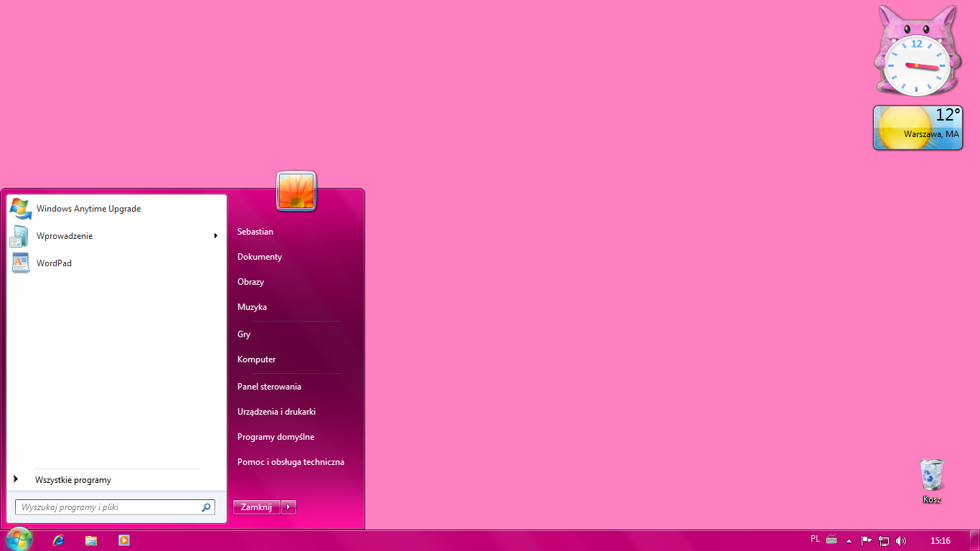Launch Windows Media Player from taskbar
The height and width of the screenshot is (551, 980).
coord(124,540)
